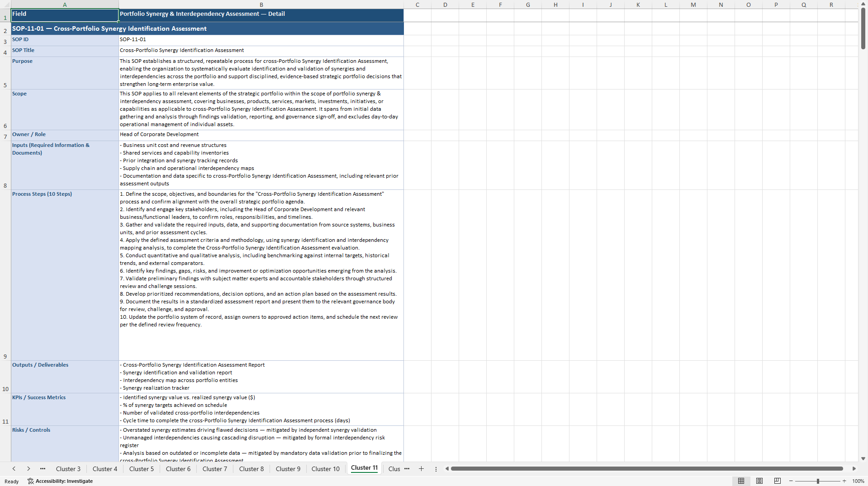Click the 'SOP-11-01' value cell
This screenshot has width=868, height=486.
(x=261, y=40)
